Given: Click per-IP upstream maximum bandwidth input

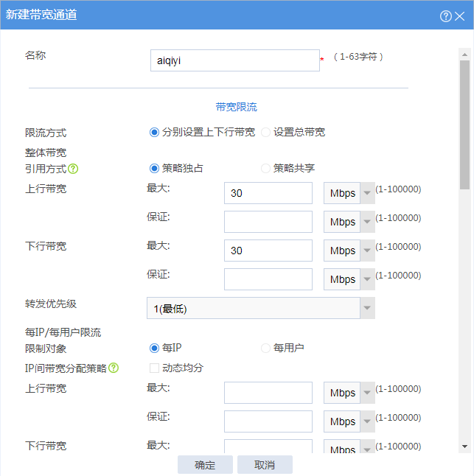Looking at the screenshot, I should pyautogui.click(x=268, y=393).
